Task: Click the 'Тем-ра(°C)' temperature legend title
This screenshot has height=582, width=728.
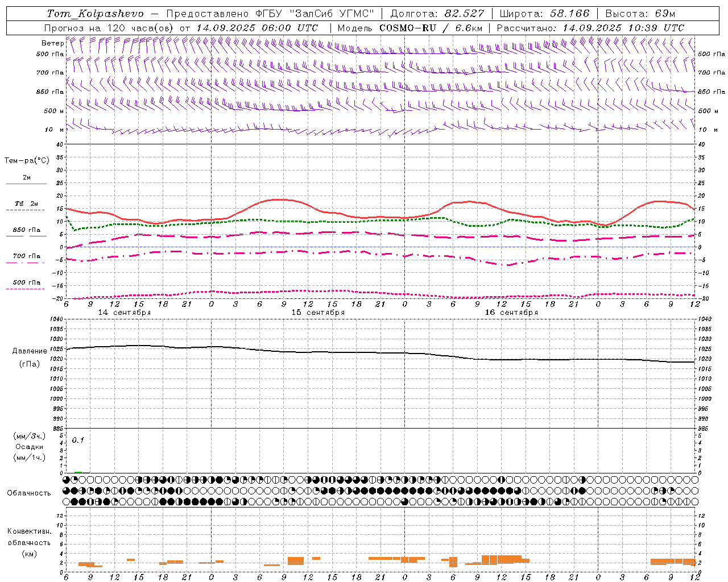Action: 27,161
